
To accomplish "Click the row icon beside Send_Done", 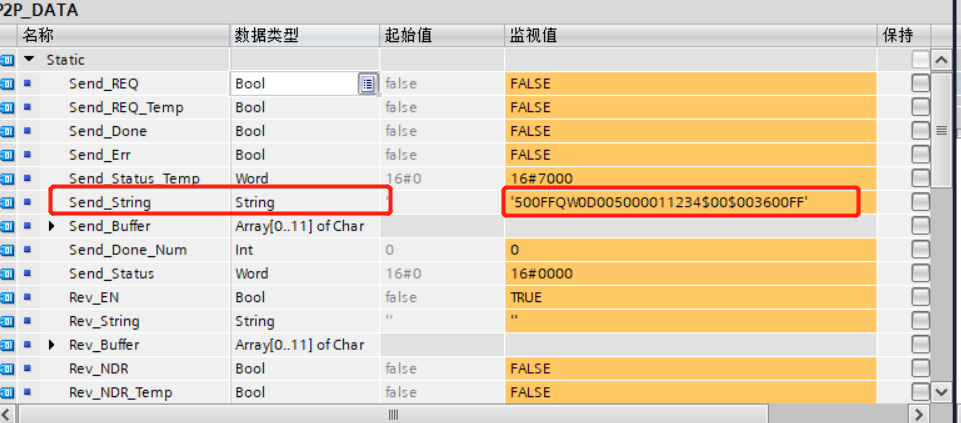I will click(8, 131).
